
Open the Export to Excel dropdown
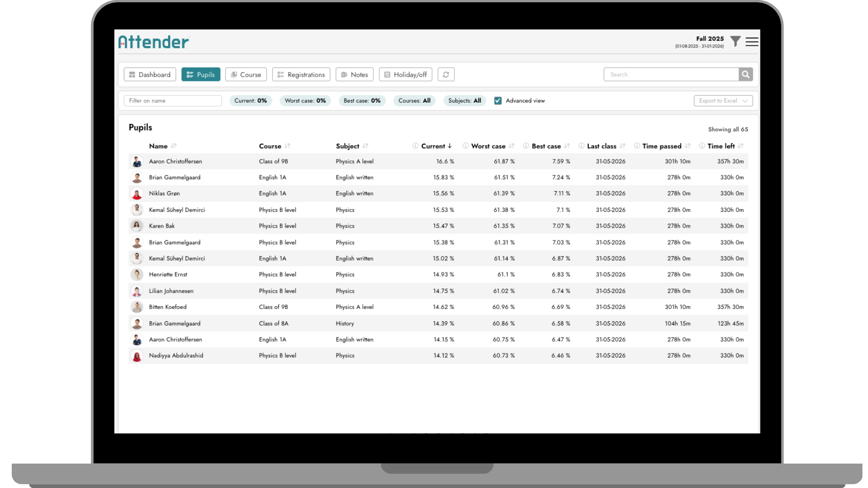(x=723, y=101)
